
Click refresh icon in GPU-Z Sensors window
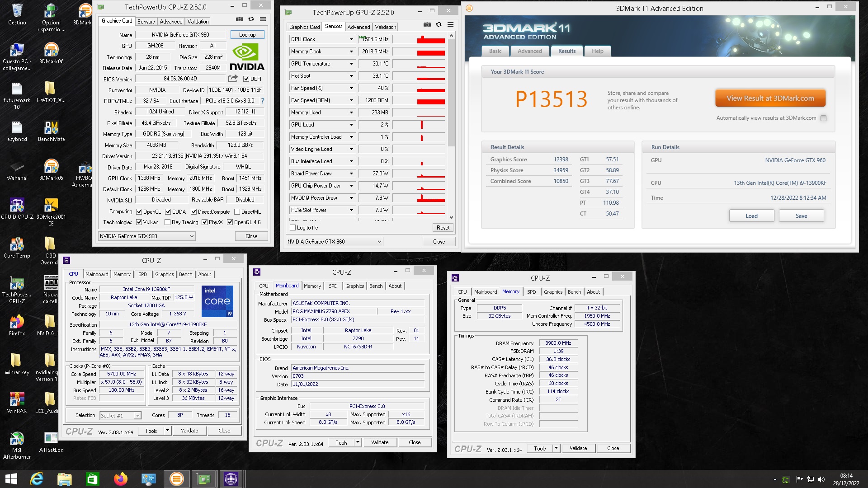coord(439,24)
